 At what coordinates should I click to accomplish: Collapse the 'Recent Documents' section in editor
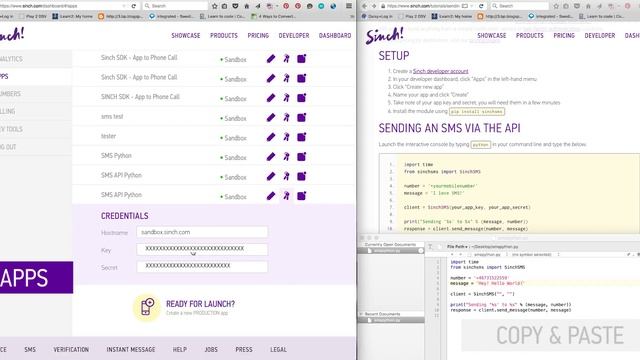click(361, 314)
